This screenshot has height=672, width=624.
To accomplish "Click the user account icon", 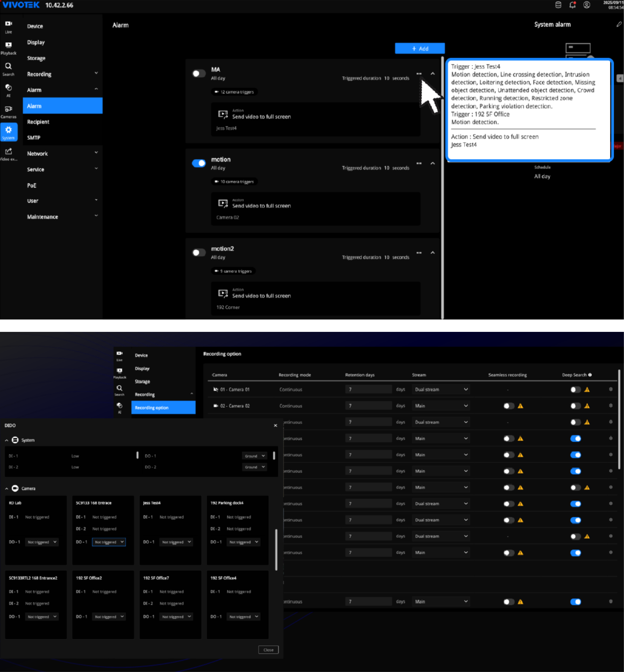I will 587,5.
